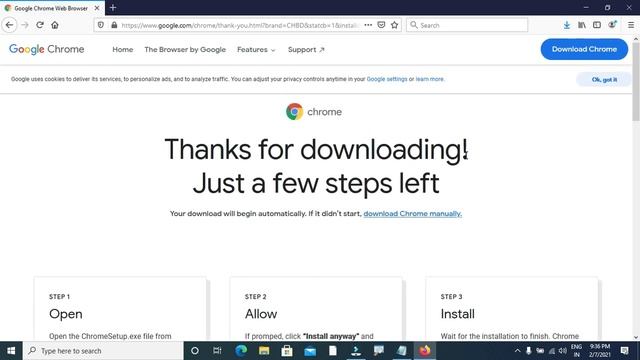Viewport: 640px width, 360px height.
Task: Open the Google settings link
Action: [387, 79]
